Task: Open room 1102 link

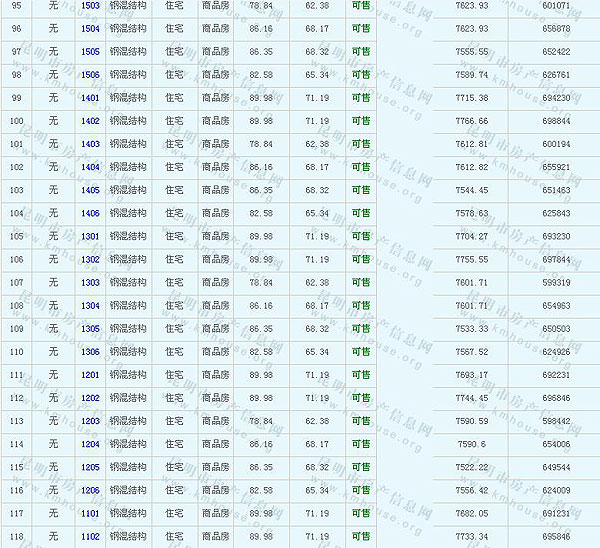Action: click(x=90, y=536)
